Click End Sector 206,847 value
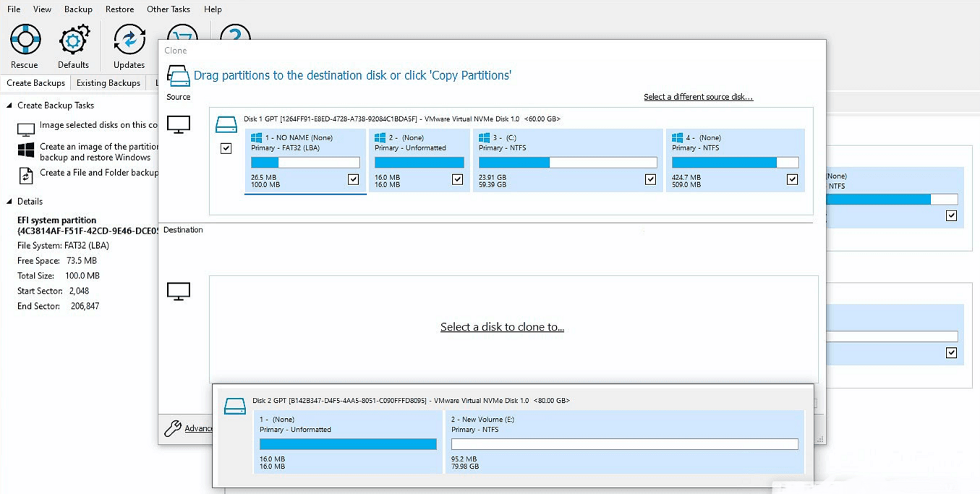Screen dimensions: 980x494 click(x=85, y=306)
